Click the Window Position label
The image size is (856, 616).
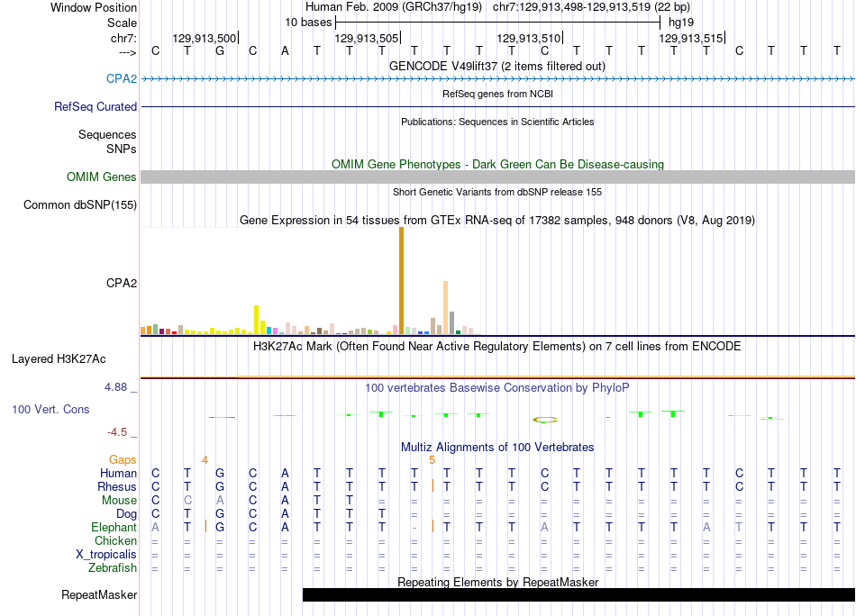point(94,7)
